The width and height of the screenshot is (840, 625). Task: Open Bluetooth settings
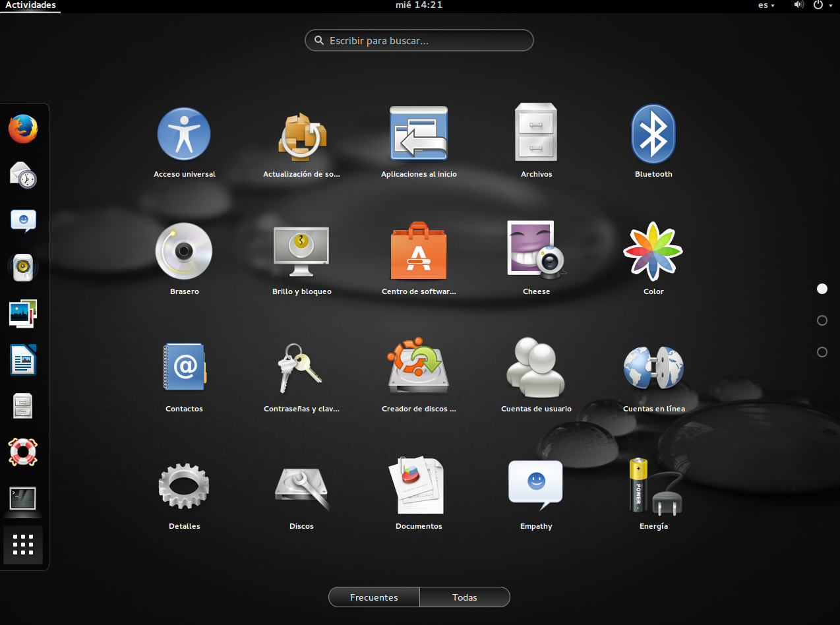653,134
